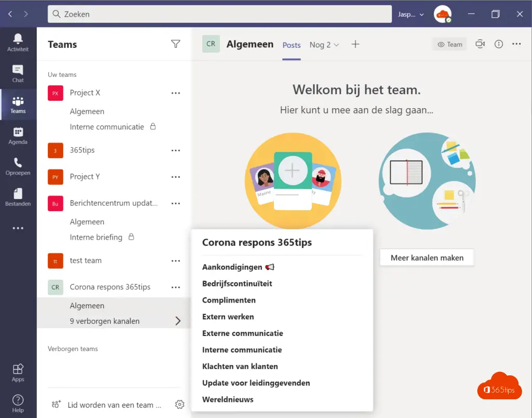Click the notebook and notes illustration

(427, 180)
